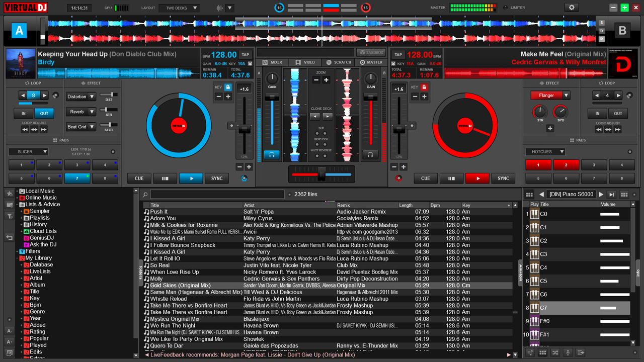644x362 pixels.
Task: Double the loop length on deck B
Action: (x=618, y=95)
